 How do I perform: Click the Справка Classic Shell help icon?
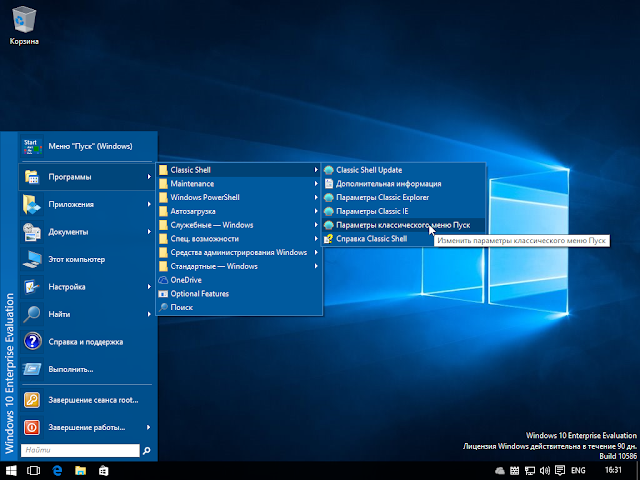(329, 239)
